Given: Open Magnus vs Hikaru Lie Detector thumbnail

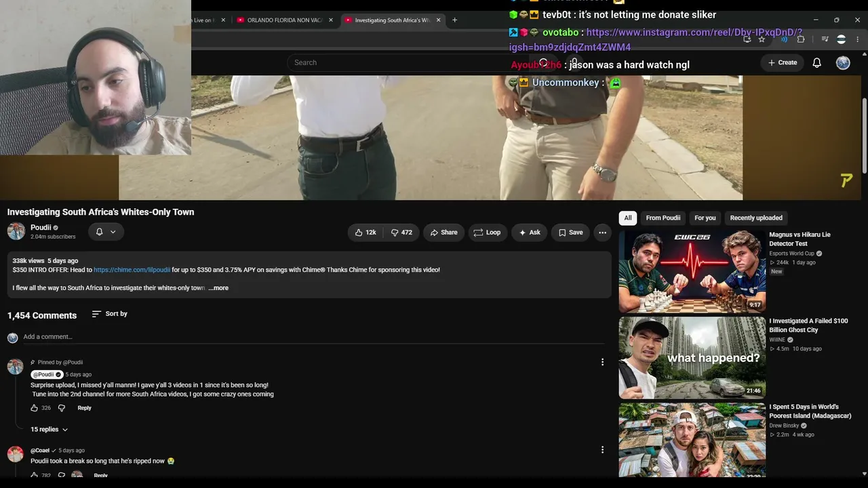Looking at the screenshot, I should 692,271.
